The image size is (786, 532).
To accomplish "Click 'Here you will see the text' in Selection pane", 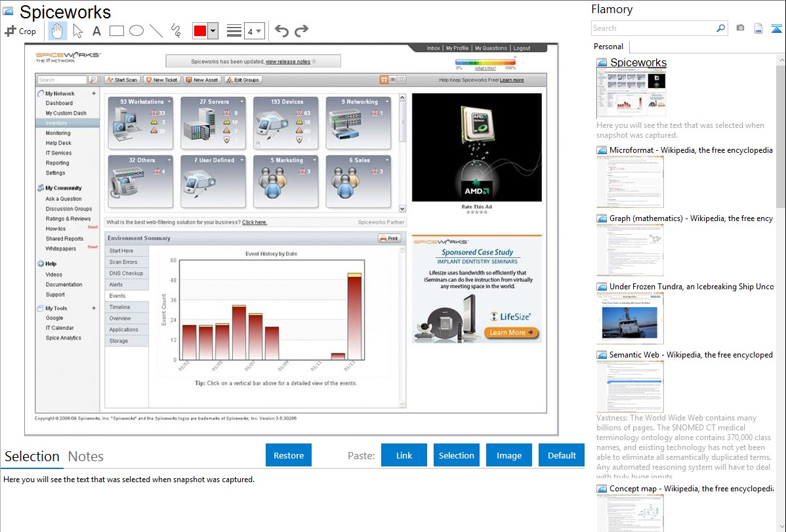I will (x=129, y=480).
